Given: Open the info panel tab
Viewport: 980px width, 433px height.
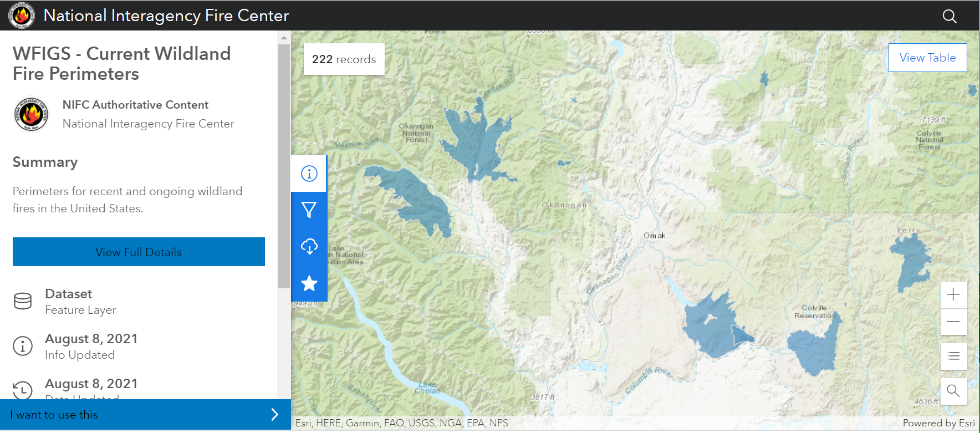Looking at the screenshot, I should pos(309,174).
